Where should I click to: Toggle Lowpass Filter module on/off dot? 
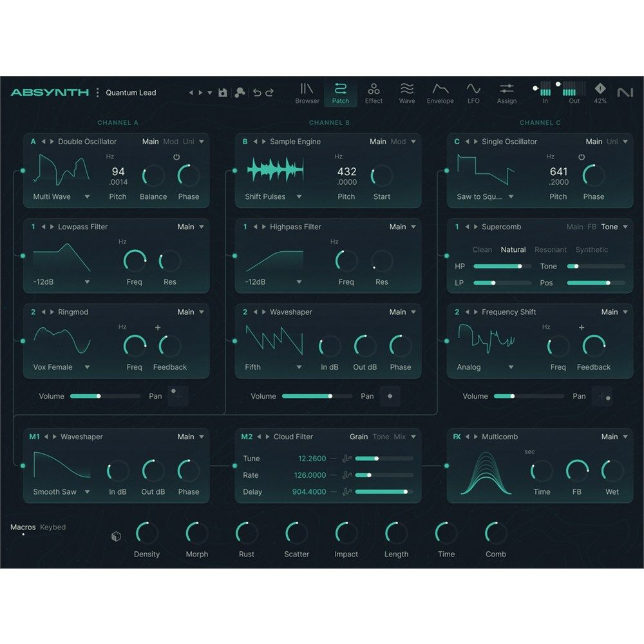(23, 256)
